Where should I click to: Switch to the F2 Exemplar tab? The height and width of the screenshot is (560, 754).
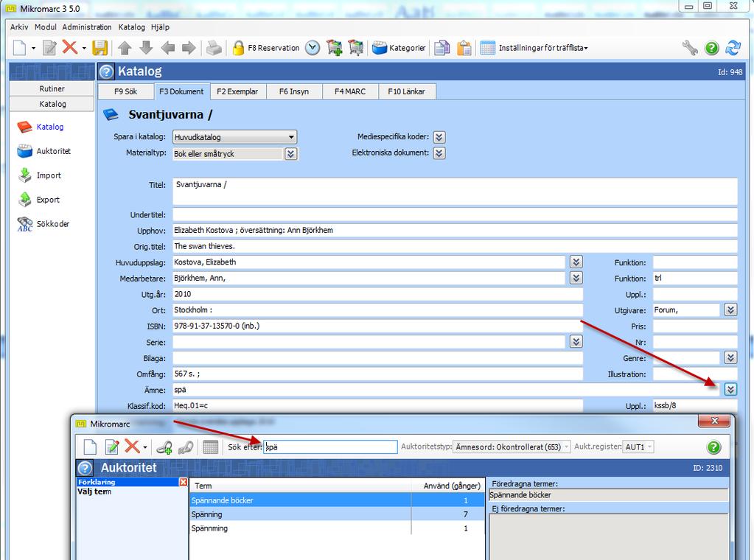[237, 91]
